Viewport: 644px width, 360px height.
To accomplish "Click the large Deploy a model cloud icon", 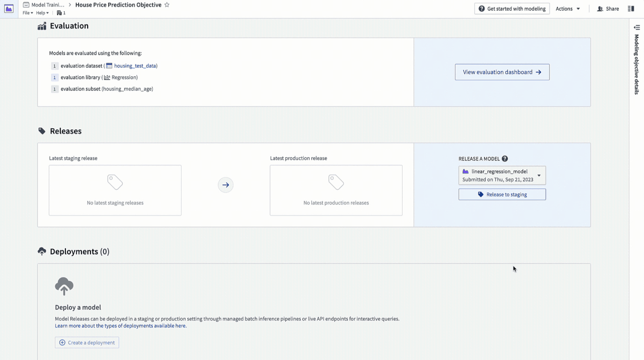I will pos(64,286).
